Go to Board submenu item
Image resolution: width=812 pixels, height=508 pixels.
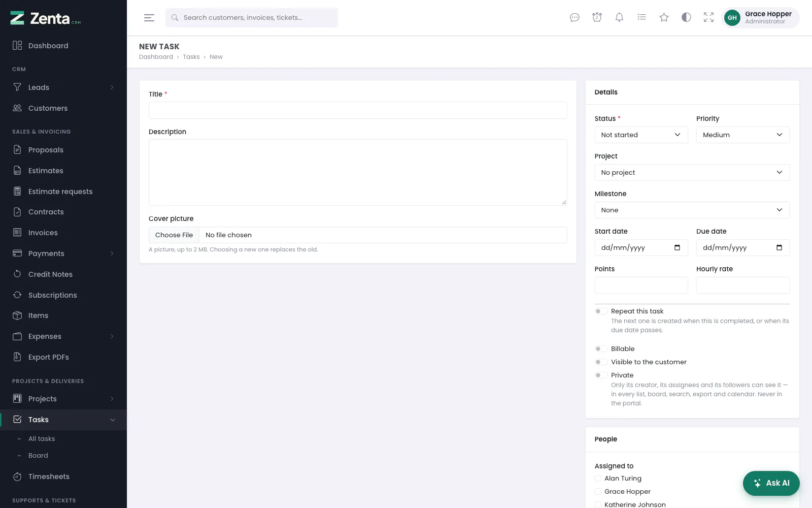pos(38,456)
